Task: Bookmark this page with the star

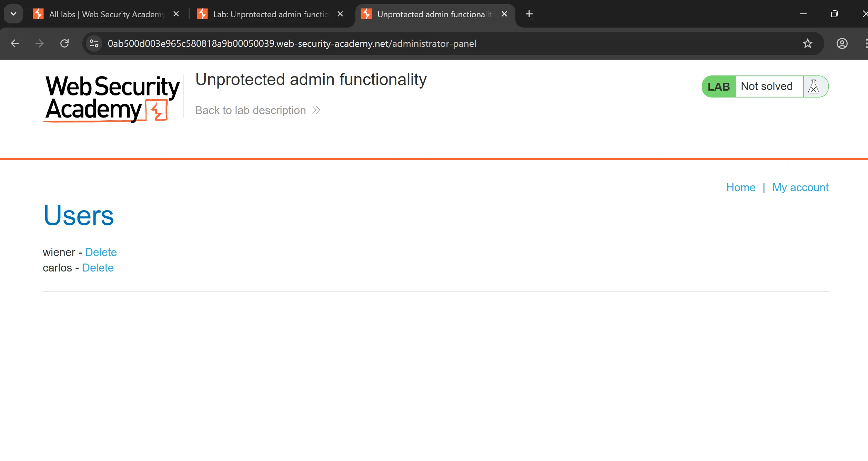Action: click(x=807, y=43)
